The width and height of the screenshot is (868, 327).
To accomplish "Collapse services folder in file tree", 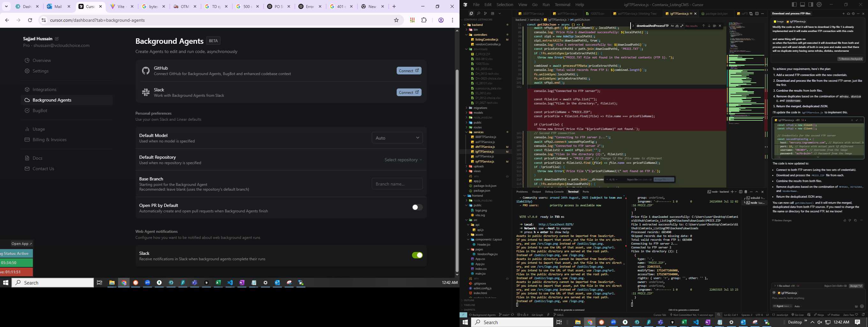I will pyautogui.click(x=478, y=132).
